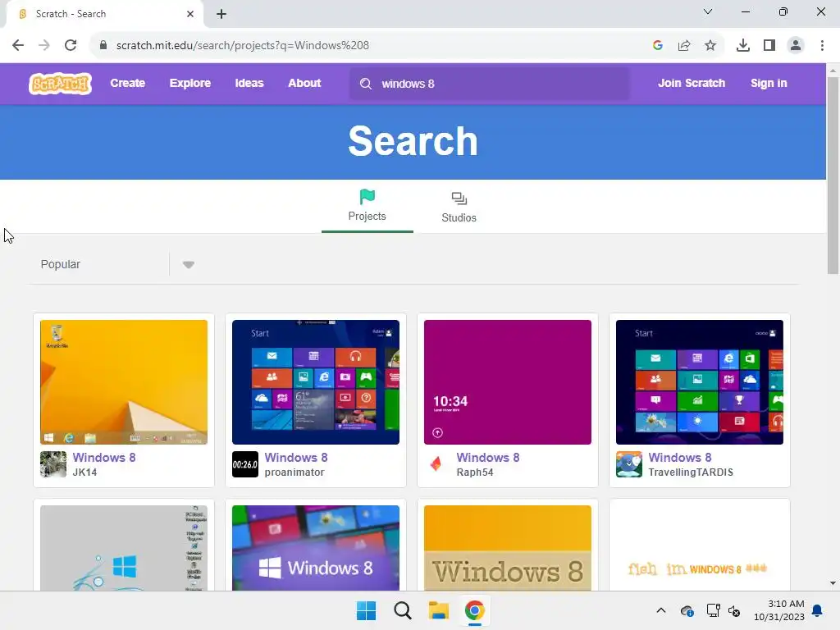Image resolution: width=840 pixels, height=630 pixels.
Task: Click the Scratch logo
Action: pyautogui.click(x=60, y=84)
